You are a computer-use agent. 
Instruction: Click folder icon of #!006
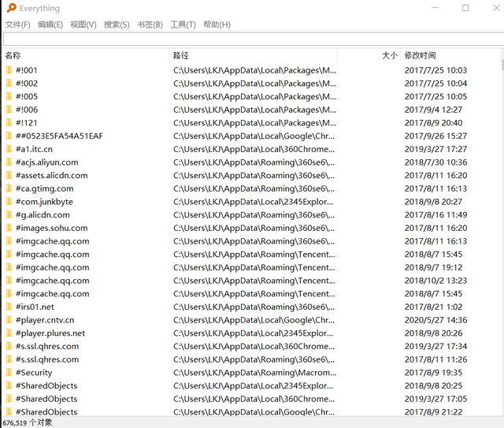(9, 110)
